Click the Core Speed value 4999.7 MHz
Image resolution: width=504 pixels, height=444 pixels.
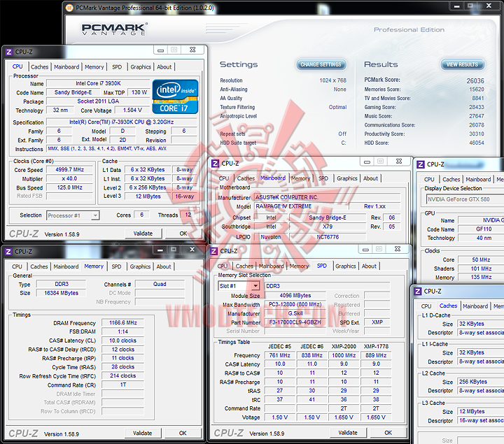pyautogui.click(x=70, y=169)
